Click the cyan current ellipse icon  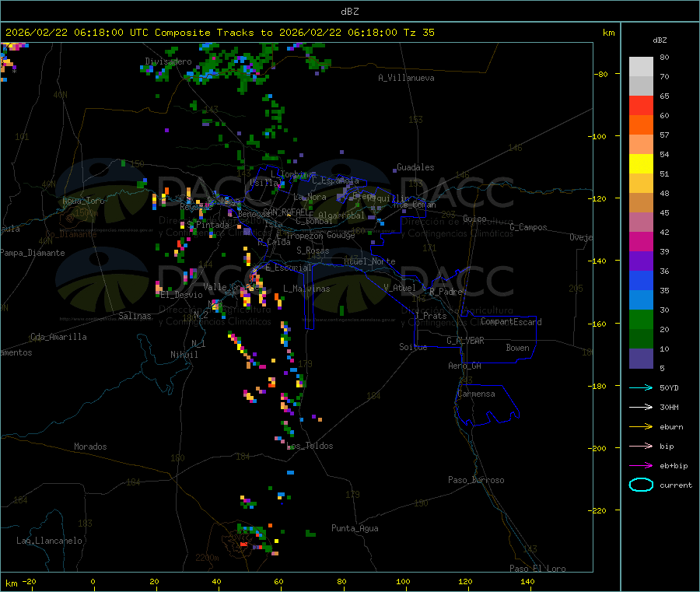pyautogui.click(x=641, y=485)
